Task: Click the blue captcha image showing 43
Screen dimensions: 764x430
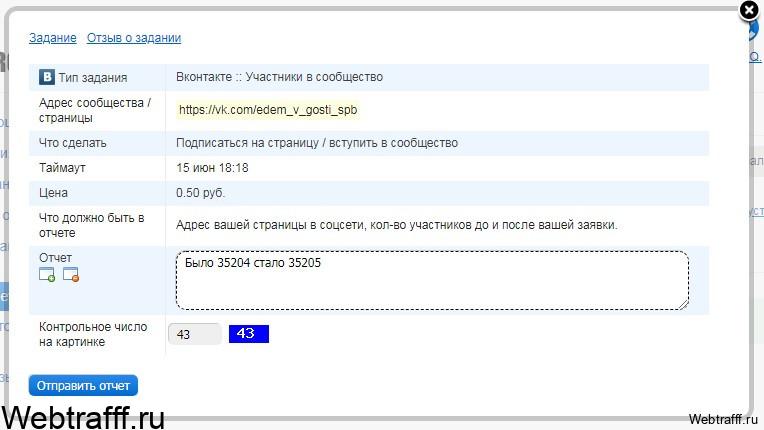Action: tap(248, 334)
